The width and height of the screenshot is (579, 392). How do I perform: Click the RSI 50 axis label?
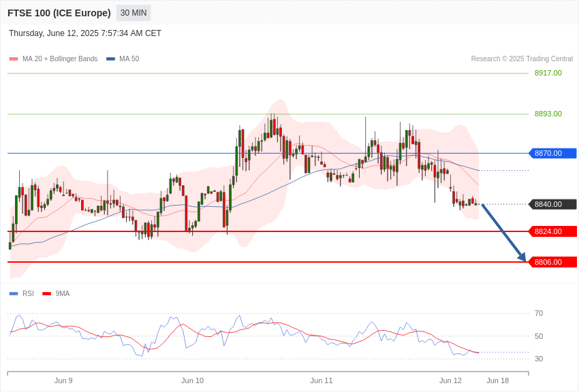(x=539, y=336)
